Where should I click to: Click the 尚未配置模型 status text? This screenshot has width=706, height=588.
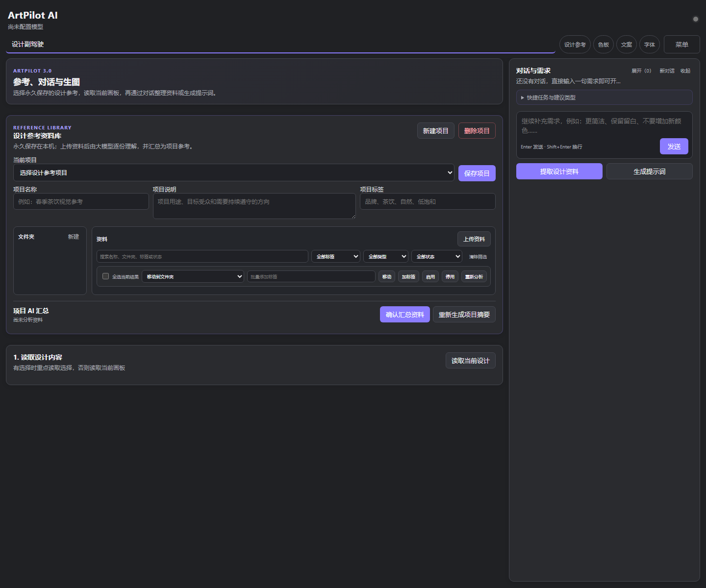tap(25, 27)
